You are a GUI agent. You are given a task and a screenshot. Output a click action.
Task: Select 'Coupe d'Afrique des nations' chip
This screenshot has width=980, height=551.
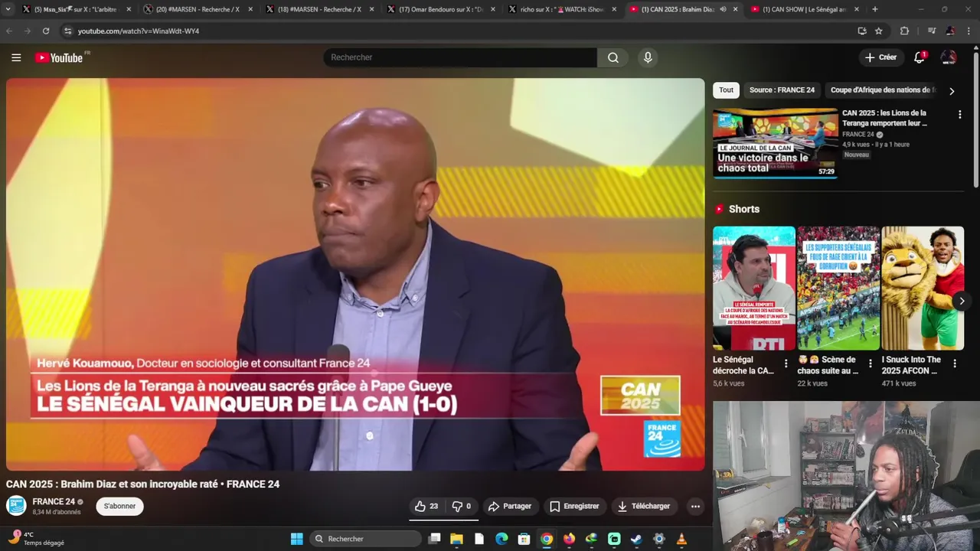tap(881, 90)
